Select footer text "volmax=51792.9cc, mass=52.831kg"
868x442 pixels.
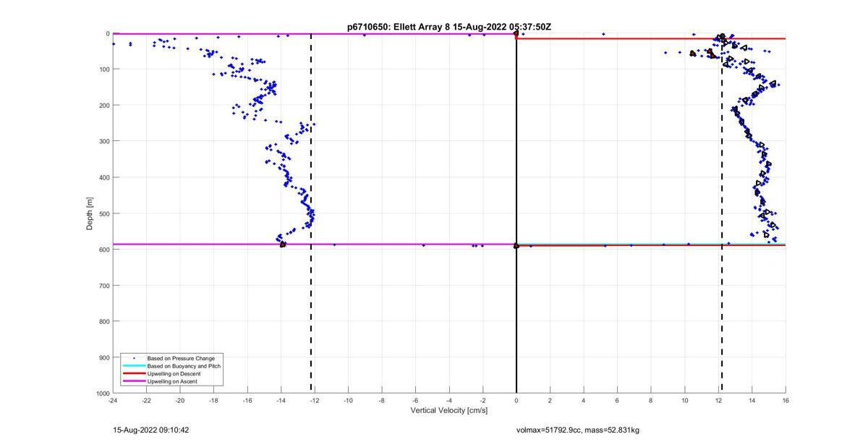[x=578, y=430]
